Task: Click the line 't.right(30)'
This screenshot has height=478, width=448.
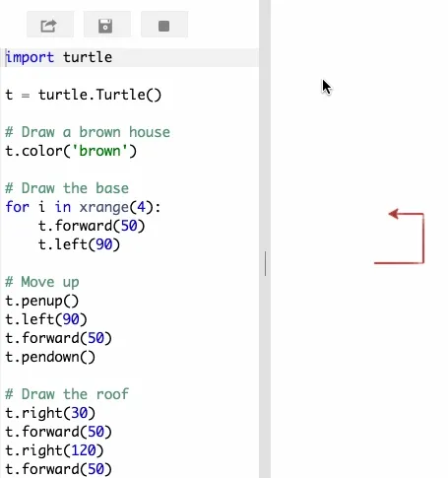Action: point(50,413)
